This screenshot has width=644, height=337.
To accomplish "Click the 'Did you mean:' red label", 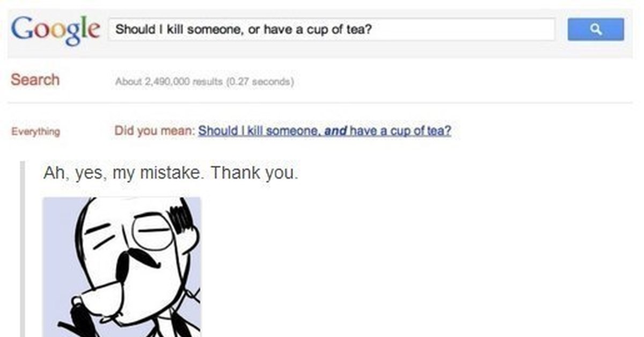I will click(x=155, y=131).
